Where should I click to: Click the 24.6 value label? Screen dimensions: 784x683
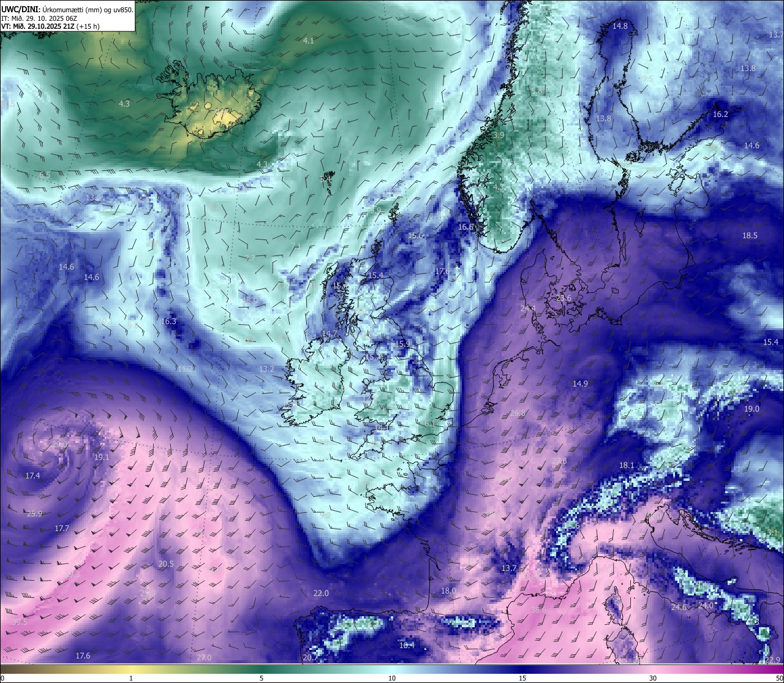click(679, 608)
